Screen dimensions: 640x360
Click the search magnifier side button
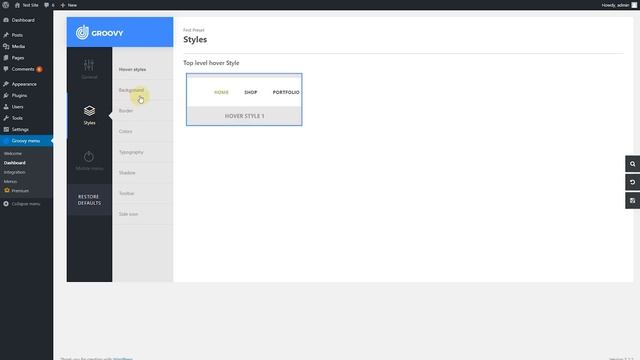tap(632, 164)
